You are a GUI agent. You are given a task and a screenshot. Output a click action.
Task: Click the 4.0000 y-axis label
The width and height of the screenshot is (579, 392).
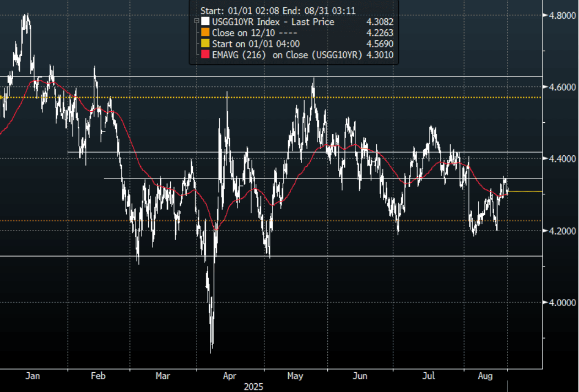[562, 303]
